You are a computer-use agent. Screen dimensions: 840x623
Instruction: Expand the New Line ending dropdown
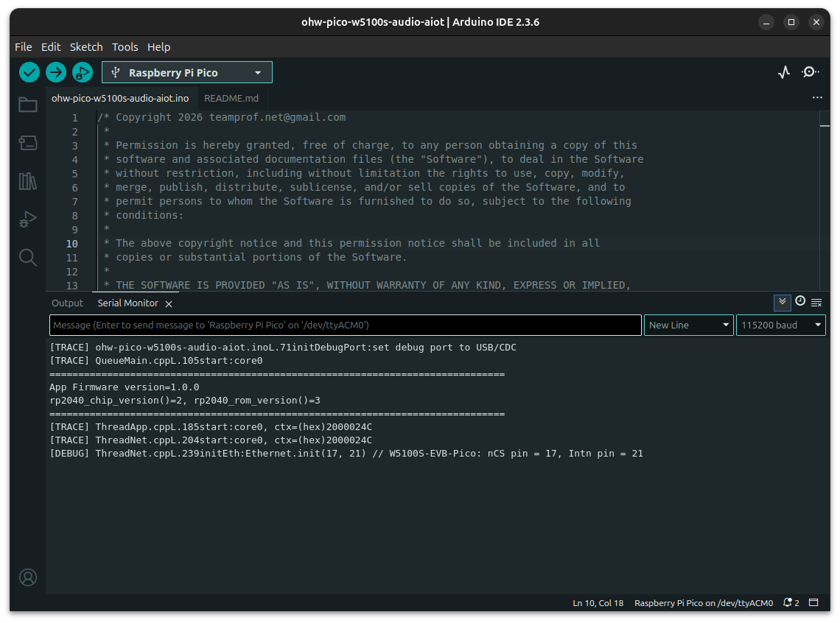pos(688,325)
